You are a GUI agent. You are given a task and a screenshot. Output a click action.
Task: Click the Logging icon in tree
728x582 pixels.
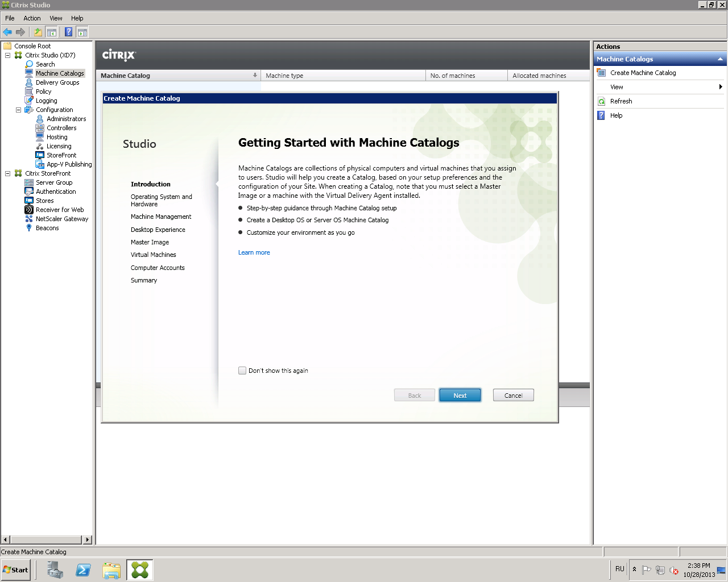pos(29,101)
